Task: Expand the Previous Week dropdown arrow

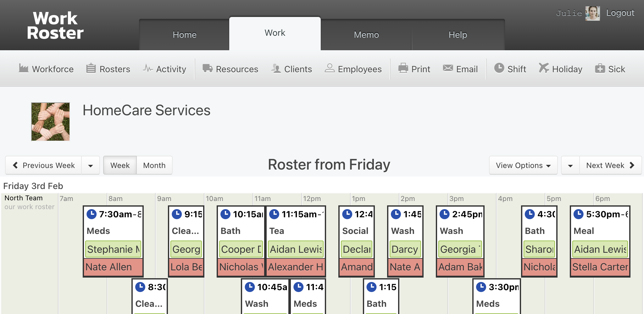Action: (91, 165)
